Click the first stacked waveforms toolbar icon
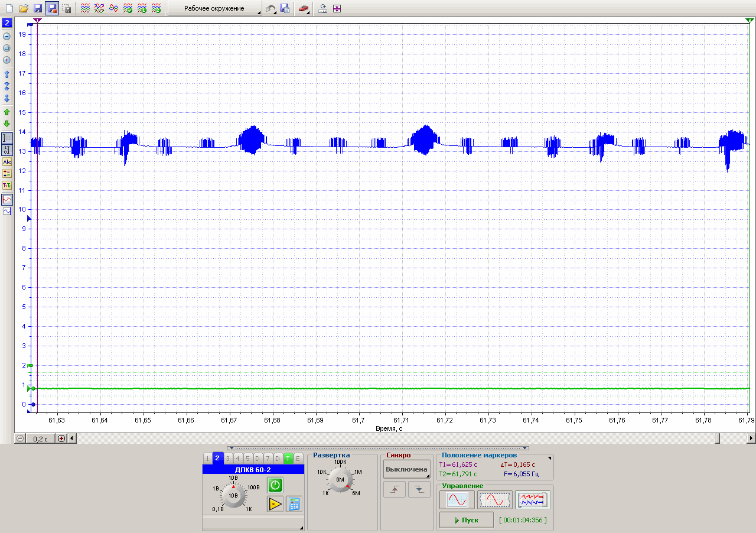 (x=86, y=8)
